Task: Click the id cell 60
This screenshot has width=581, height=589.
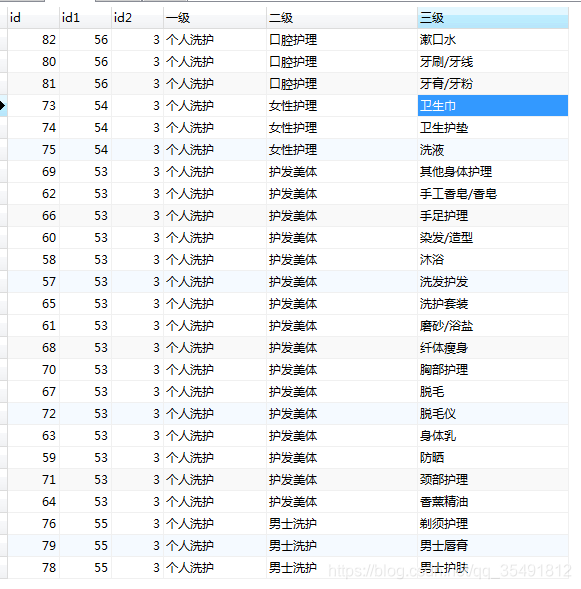Action: point(33,238)
